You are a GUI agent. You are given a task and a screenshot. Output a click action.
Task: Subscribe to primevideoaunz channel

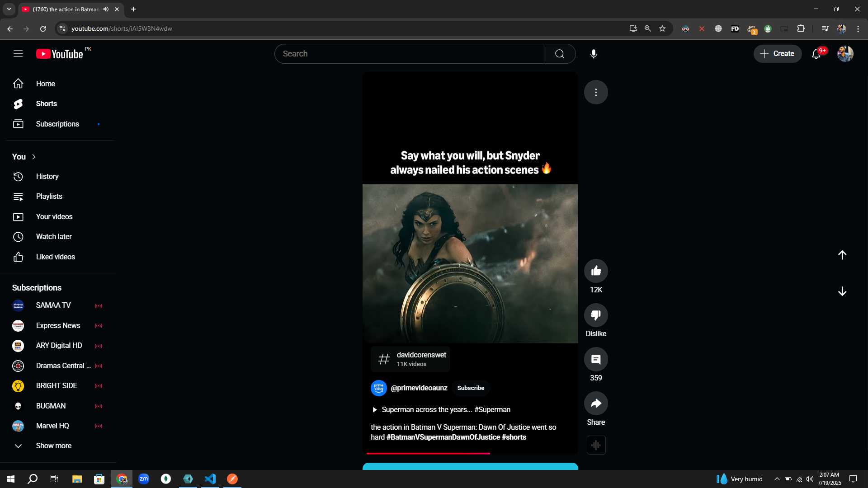pyautogui.click(x=471, y=388)
